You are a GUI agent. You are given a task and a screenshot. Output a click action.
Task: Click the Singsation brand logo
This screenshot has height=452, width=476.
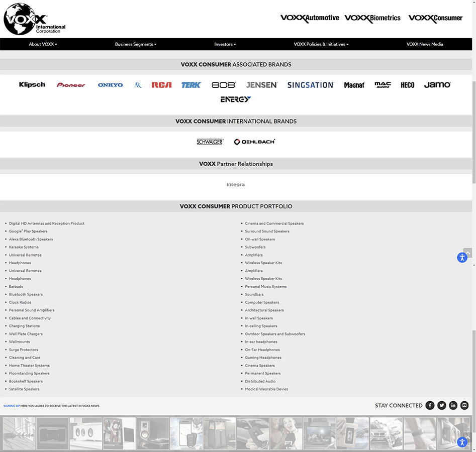(x=311, y=85)
